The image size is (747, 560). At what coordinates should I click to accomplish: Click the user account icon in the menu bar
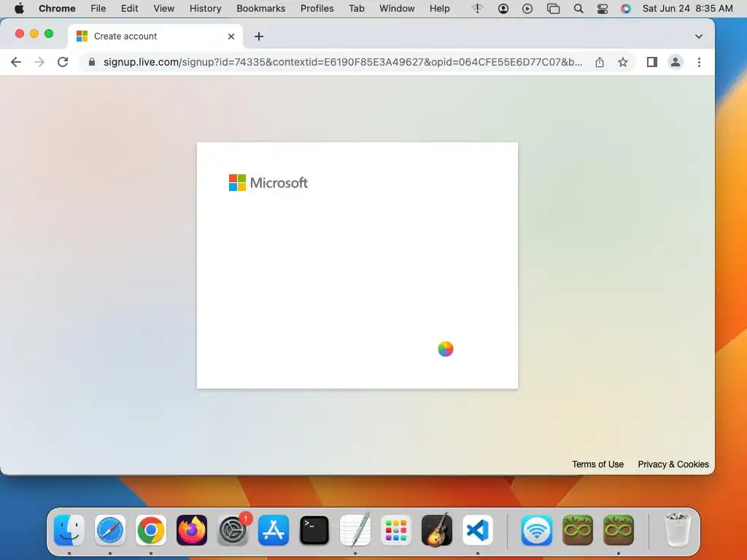click(503, 9)
